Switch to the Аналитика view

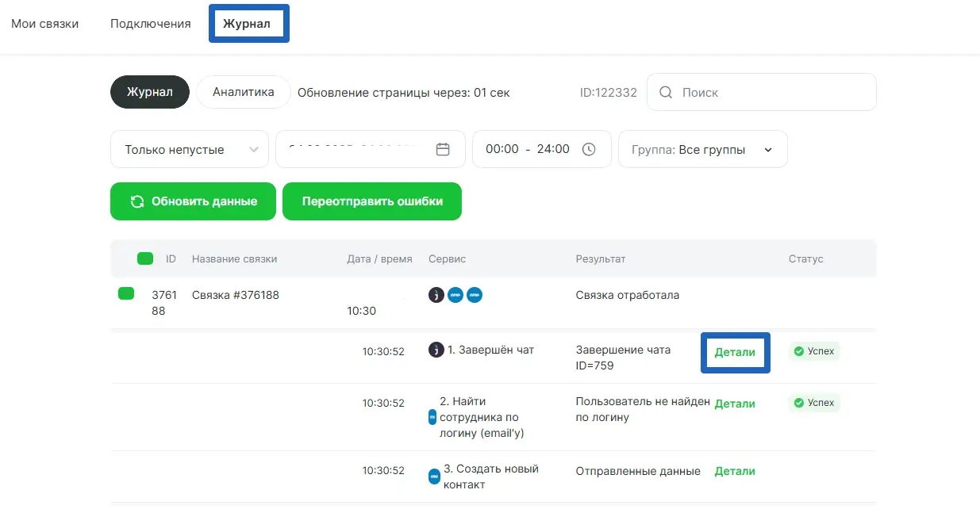click(x=243, y=92)
